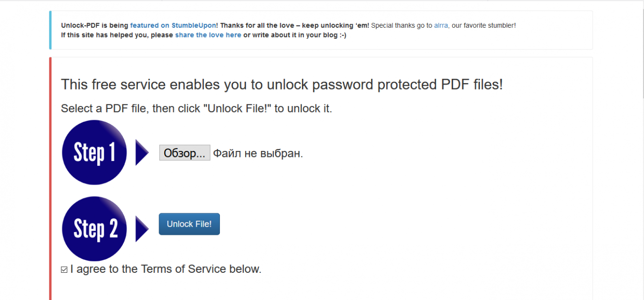Click the bold Unlock-PDF is being text

coord(95,25)
